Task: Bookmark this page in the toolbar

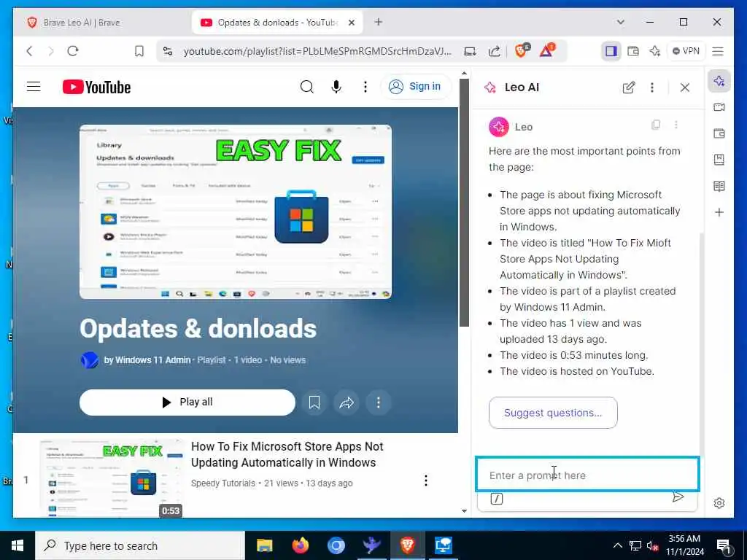Action: [x=139, y=51]
